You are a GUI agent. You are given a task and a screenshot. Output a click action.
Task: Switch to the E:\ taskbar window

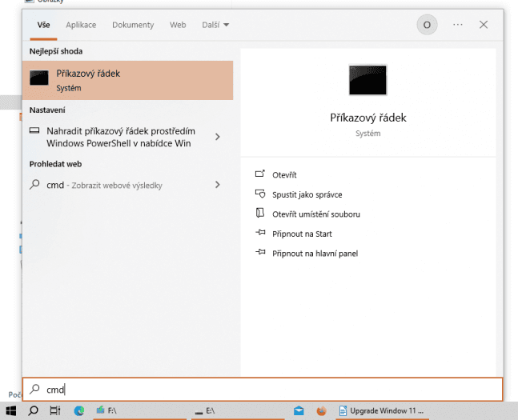(238, 410)
